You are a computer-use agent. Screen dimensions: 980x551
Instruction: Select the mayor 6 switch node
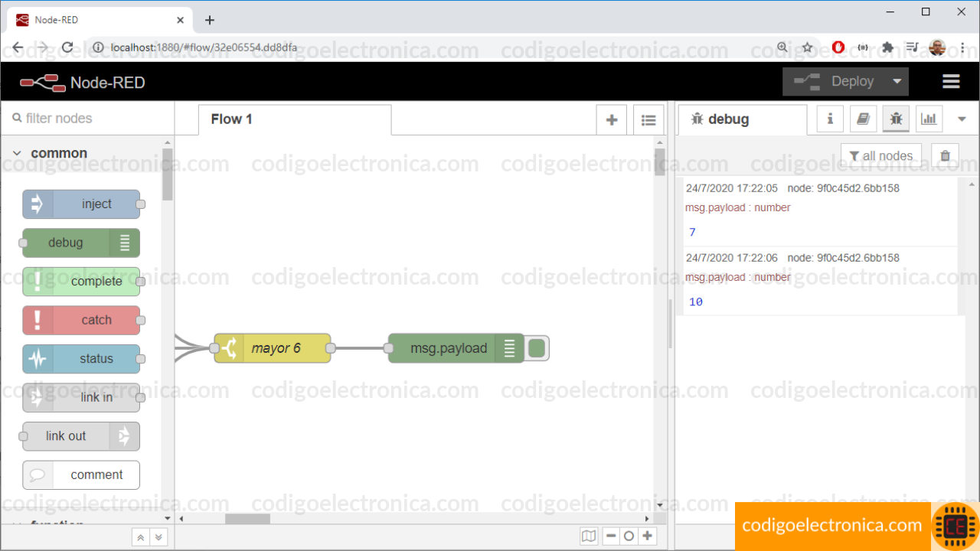[273, 348]
